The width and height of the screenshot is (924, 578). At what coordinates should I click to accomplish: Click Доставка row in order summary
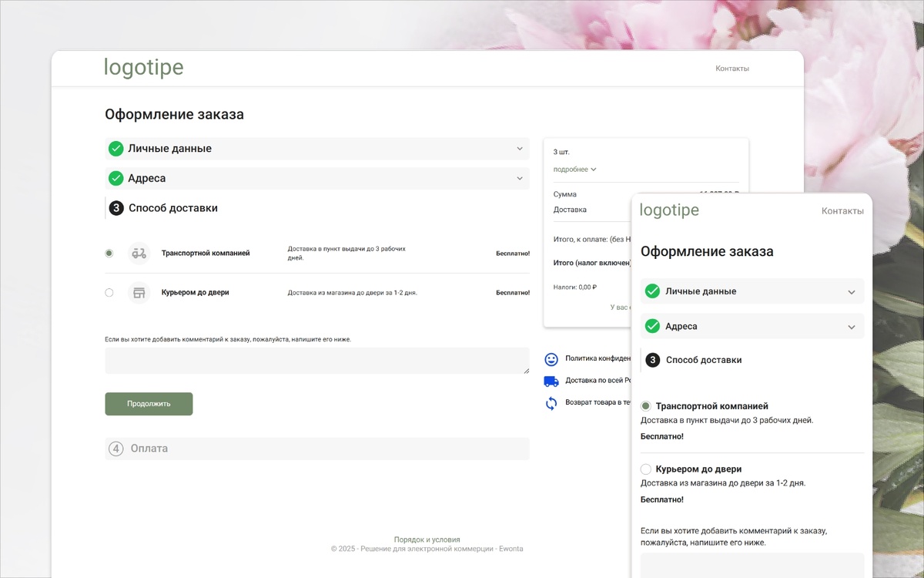(591, 210)
